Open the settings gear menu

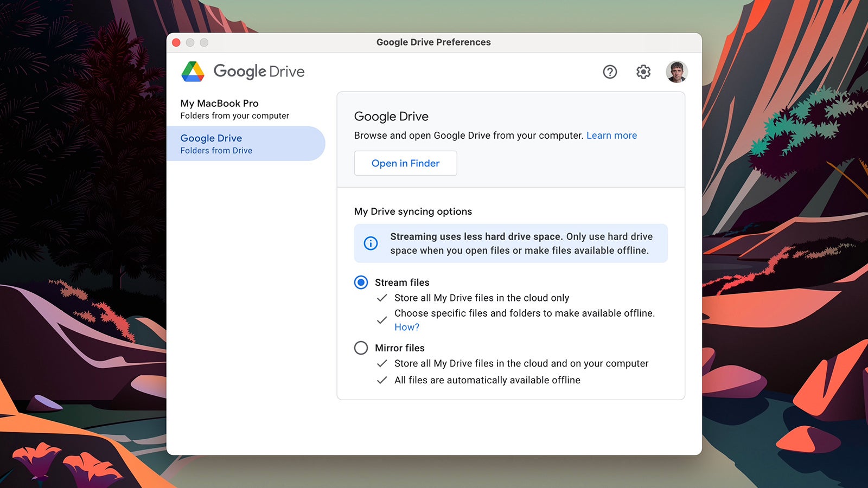coord(643,72)
